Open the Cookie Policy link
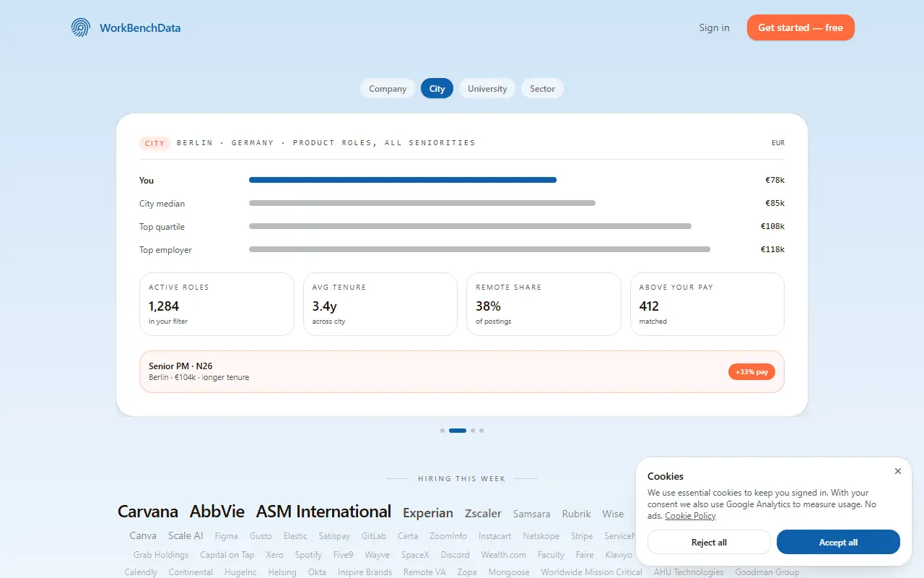Screen dimensions: 924x578 690,516
